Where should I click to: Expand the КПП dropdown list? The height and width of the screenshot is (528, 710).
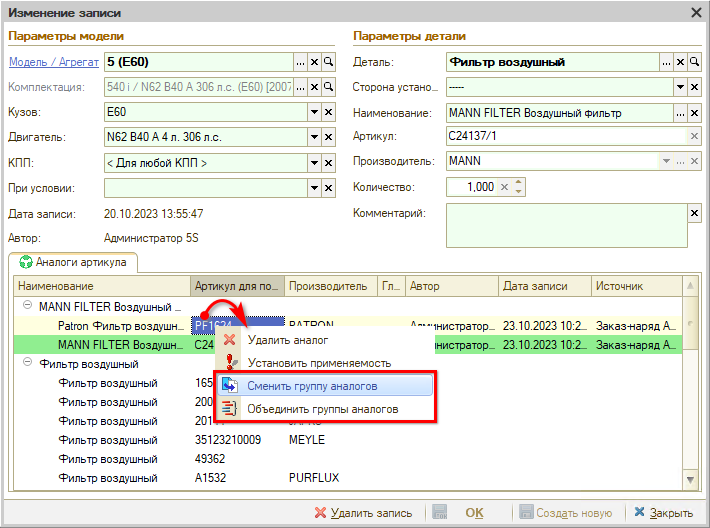tap(314, 163)
